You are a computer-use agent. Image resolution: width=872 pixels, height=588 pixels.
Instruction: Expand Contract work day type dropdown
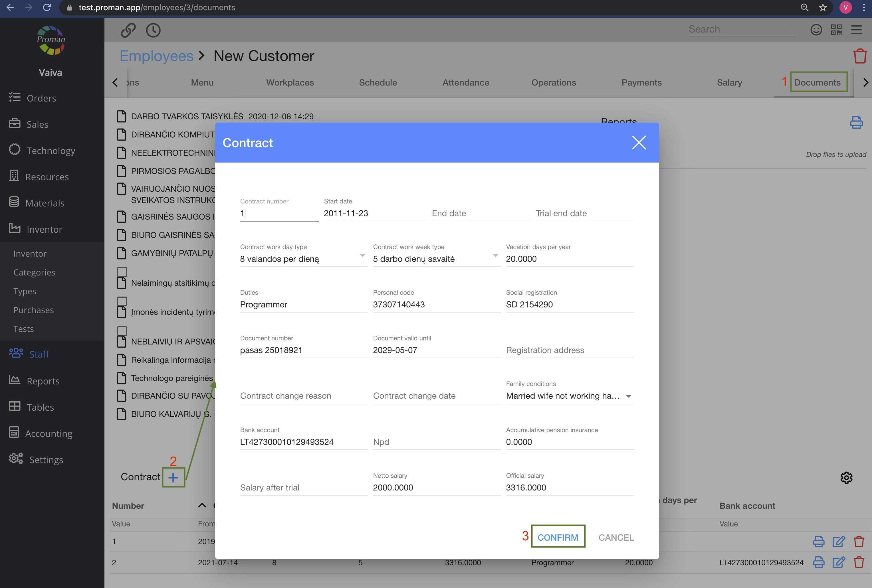[x=362, y=256]
